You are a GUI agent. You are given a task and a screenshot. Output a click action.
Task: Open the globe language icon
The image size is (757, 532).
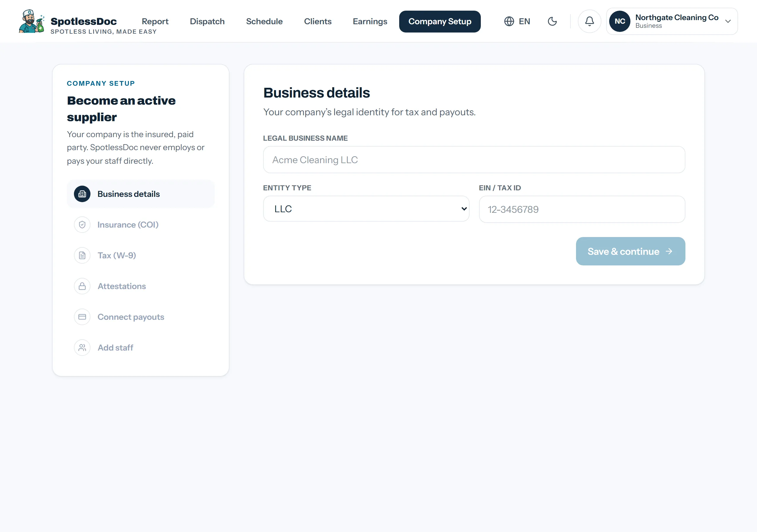[509, 21]
